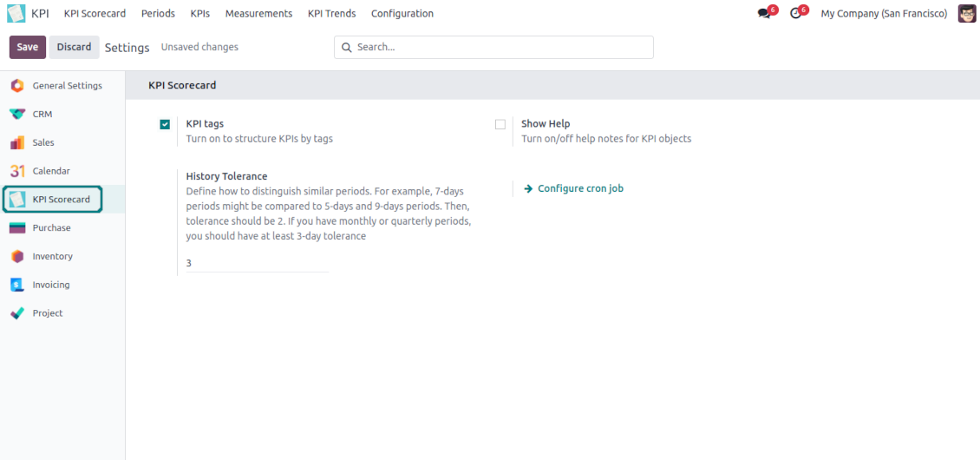Open the activities clock icon
The image size is (980, 460).
tap(795, 14)
